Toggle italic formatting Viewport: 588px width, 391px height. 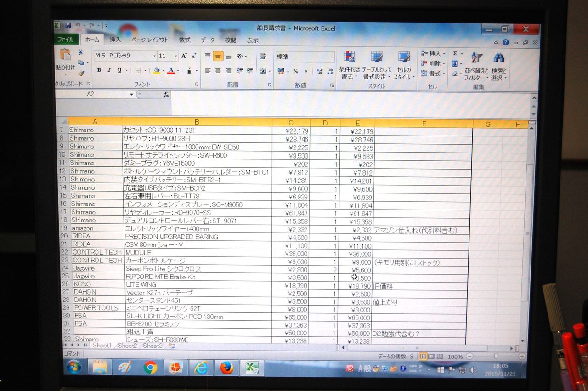tap(109, 70)
